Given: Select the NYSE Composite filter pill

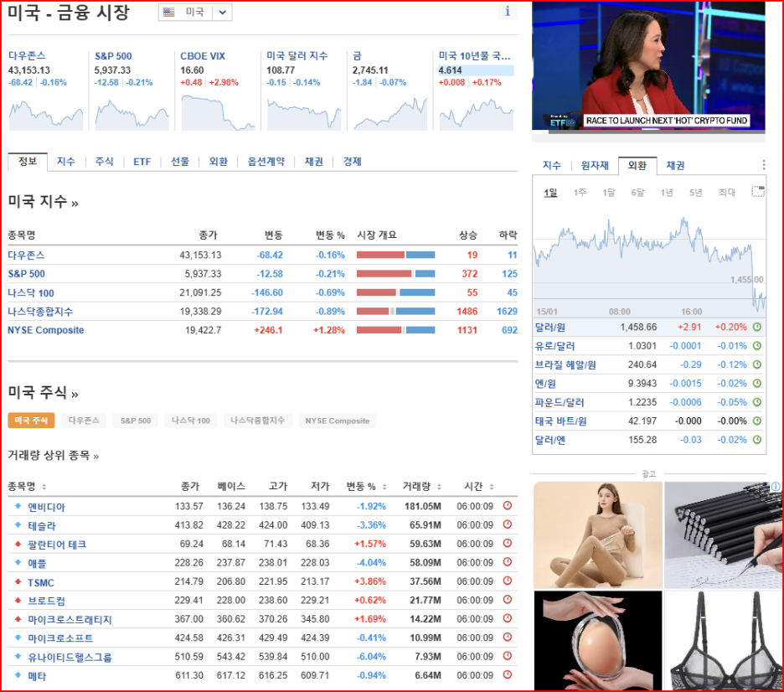Looking at the screenshot, I should tap(338, 421).
